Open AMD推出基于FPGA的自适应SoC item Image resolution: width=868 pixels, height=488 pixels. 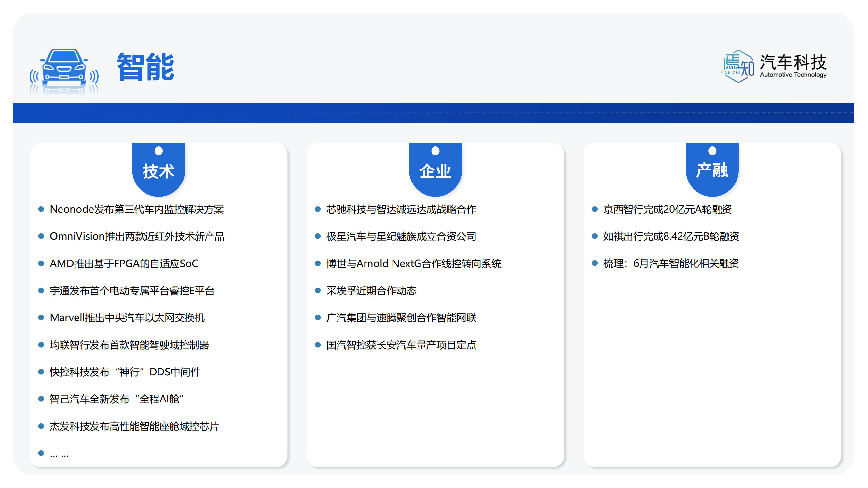tap(124, 264)
